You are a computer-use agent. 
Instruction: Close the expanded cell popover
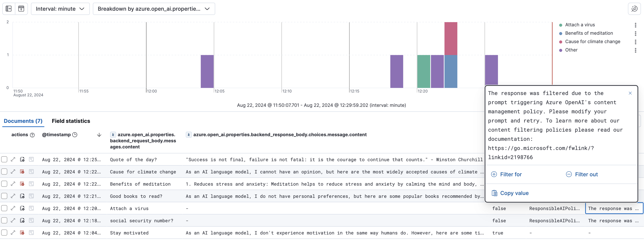[x=630, y=93]
